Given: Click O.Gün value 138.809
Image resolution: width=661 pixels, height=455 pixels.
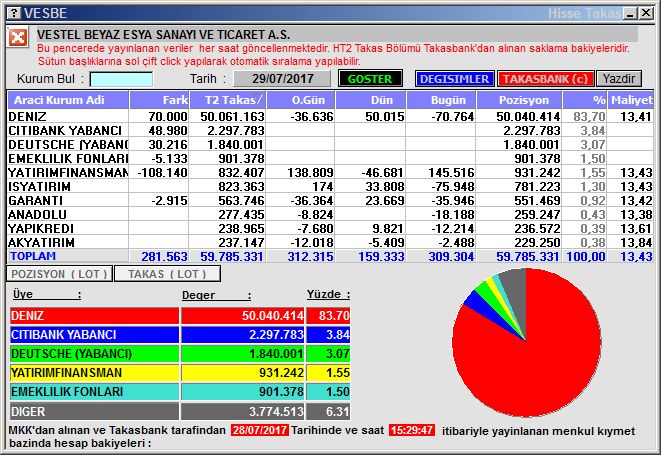Looking at the screenshot, I should click(310, 172).
